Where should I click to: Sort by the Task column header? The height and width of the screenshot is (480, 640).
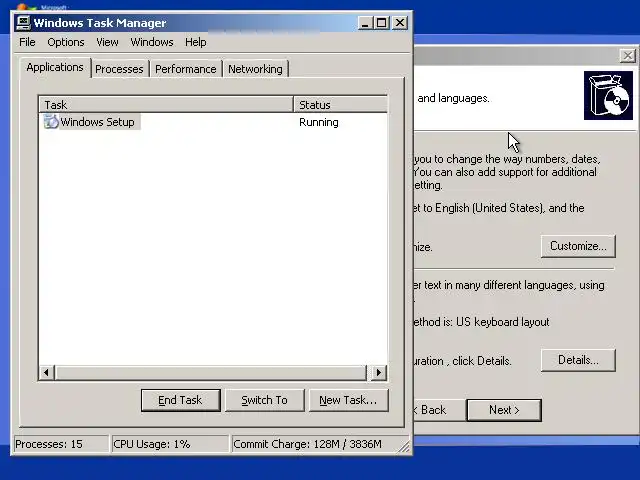click(166, 105)
